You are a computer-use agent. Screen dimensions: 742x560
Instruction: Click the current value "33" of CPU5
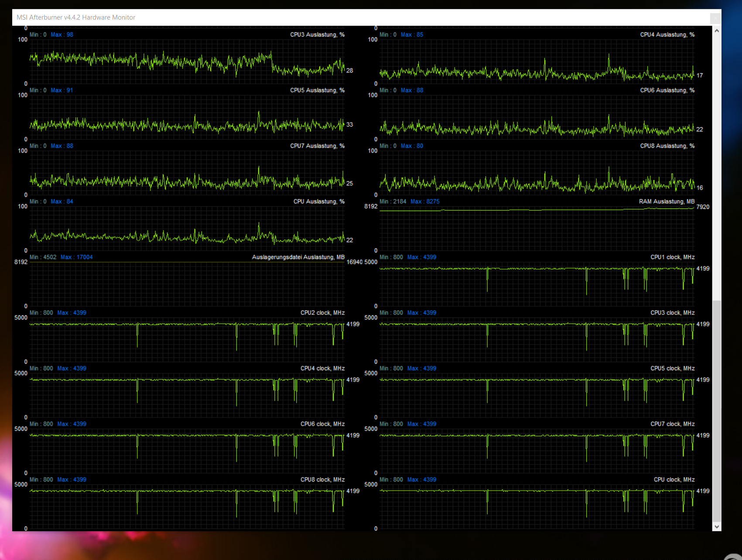point(350,124)
